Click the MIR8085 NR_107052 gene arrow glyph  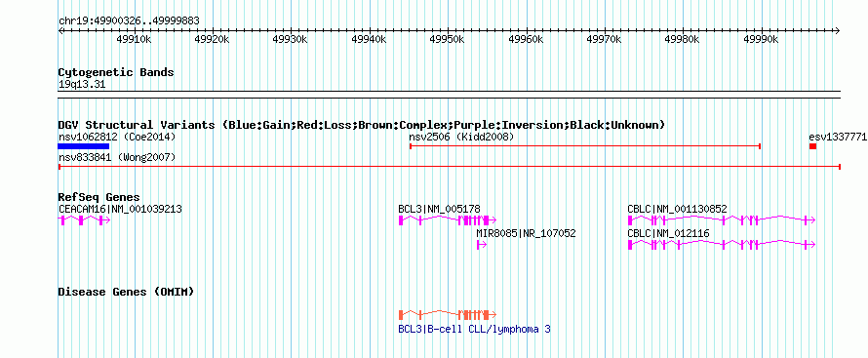(x=482, y=245)
